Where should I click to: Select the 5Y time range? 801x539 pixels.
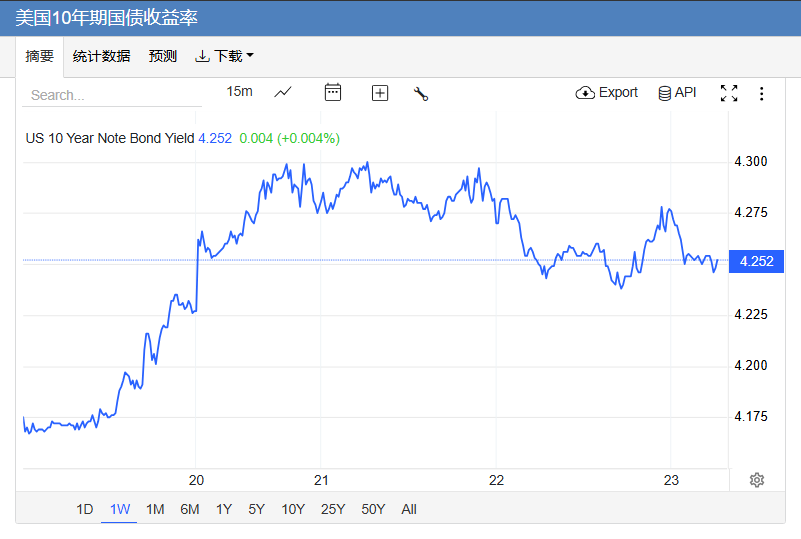click(x=256, y=509)
